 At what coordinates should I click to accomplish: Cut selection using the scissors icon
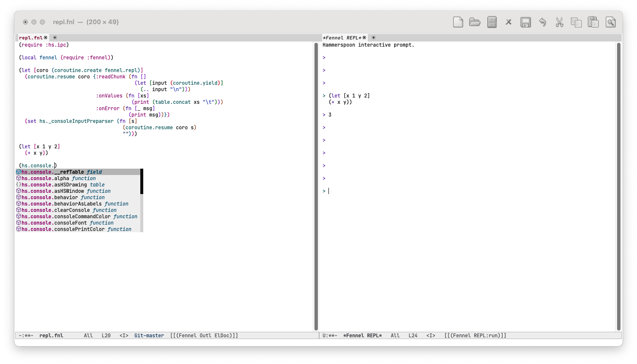pyautogui.click(x=559, y=22)
